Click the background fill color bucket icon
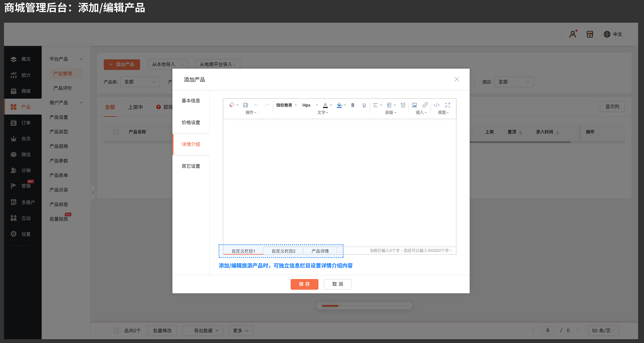The width and height of the screenshot is (644, 343). click(339, 105)
